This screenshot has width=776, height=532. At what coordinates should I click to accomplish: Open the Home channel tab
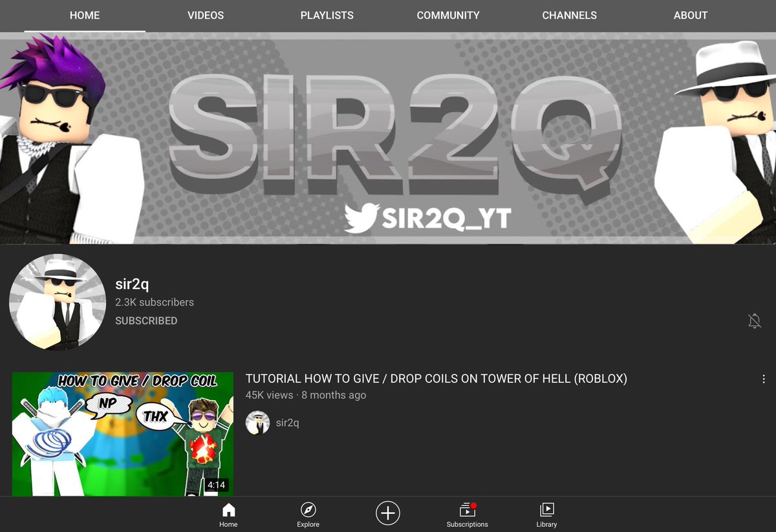[85, 15]
